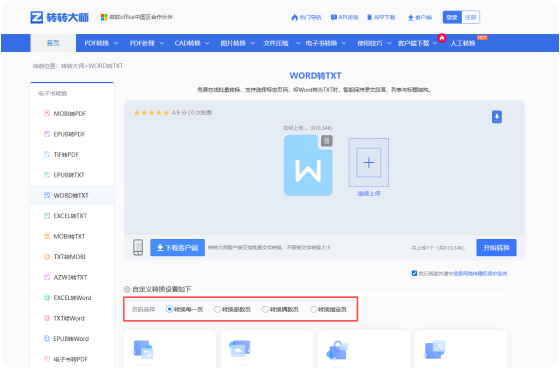Screen dimensions: 560x369
Task: Click the blue download icon in the upload panel corner
Action: 497,117
